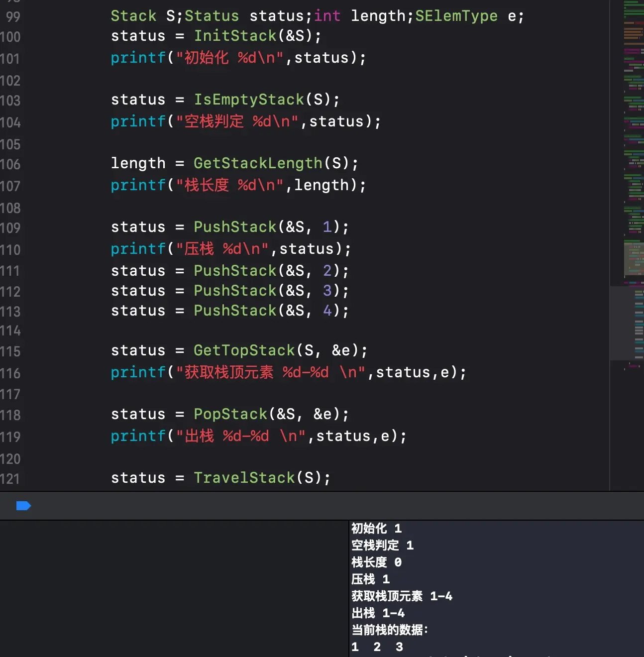This screenshot has width=644, height=657.
Task: Click the "获取栈顶元素 %d-%d \n" string
Action: [271, 372]
